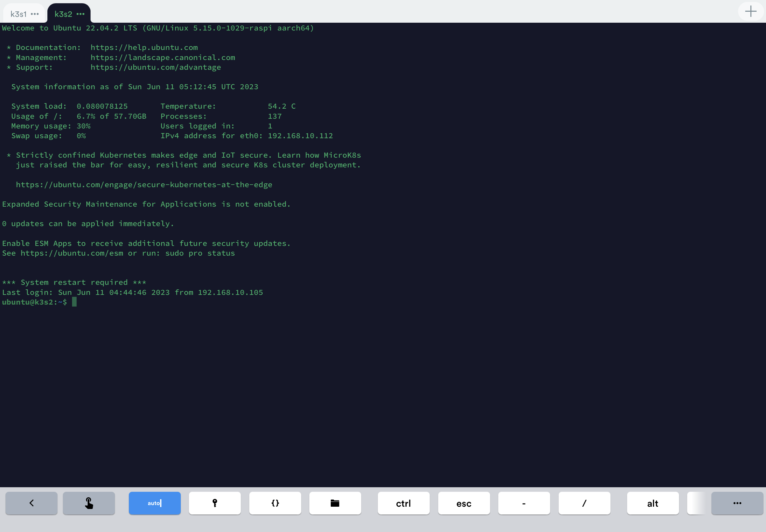
Task: Tap the key icon to insert a password
Action: point(215,503)
